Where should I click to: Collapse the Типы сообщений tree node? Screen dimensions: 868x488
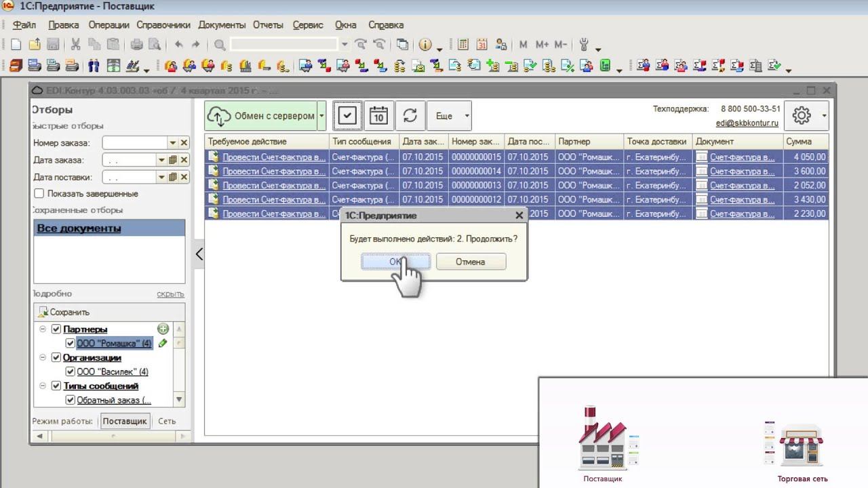tap(43, 386)
